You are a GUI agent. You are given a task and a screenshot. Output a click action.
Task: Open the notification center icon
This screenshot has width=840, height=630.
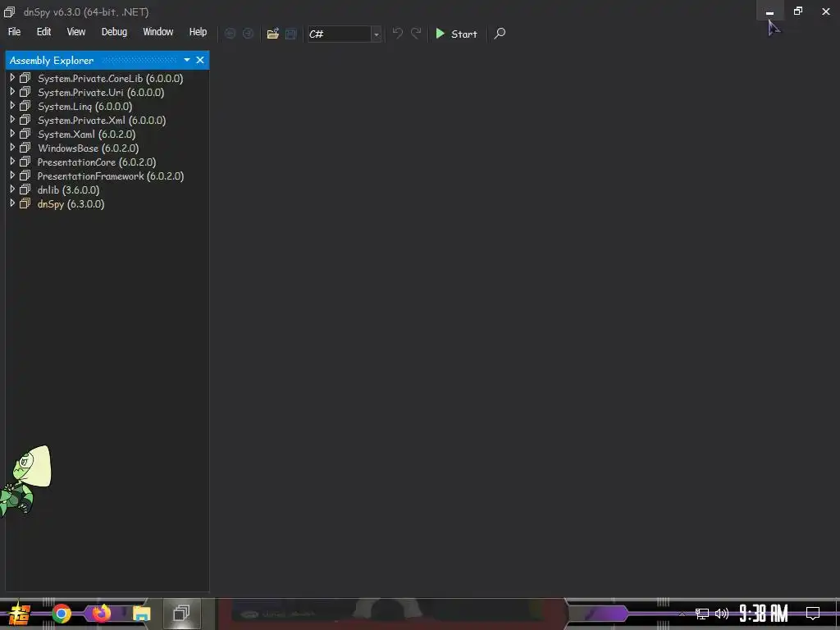[813, 613]
